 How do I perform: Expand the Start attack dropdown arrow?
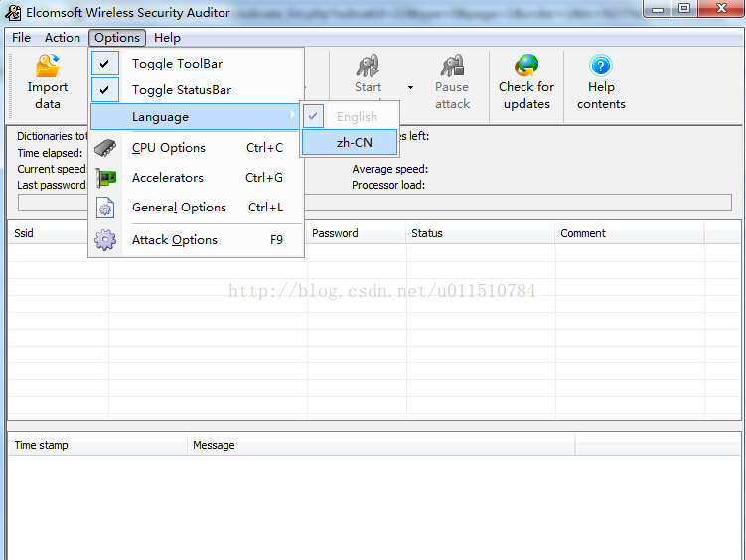410,87
